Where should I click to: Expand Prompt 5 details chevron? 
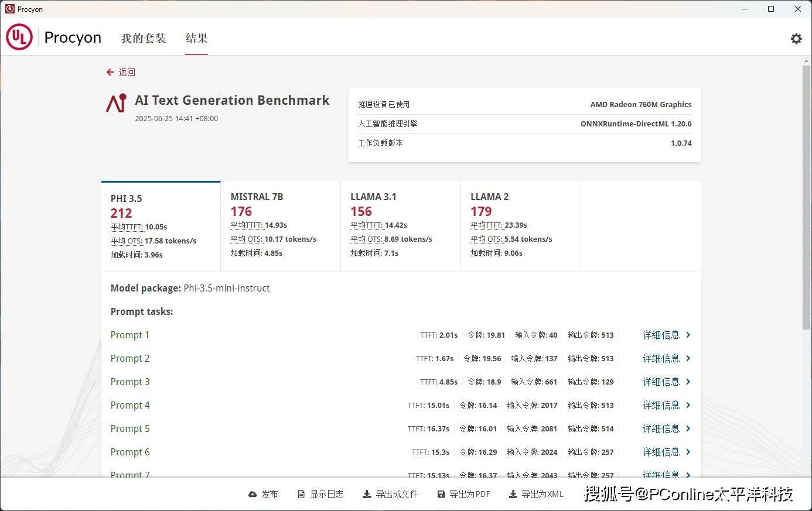[688, 428]
